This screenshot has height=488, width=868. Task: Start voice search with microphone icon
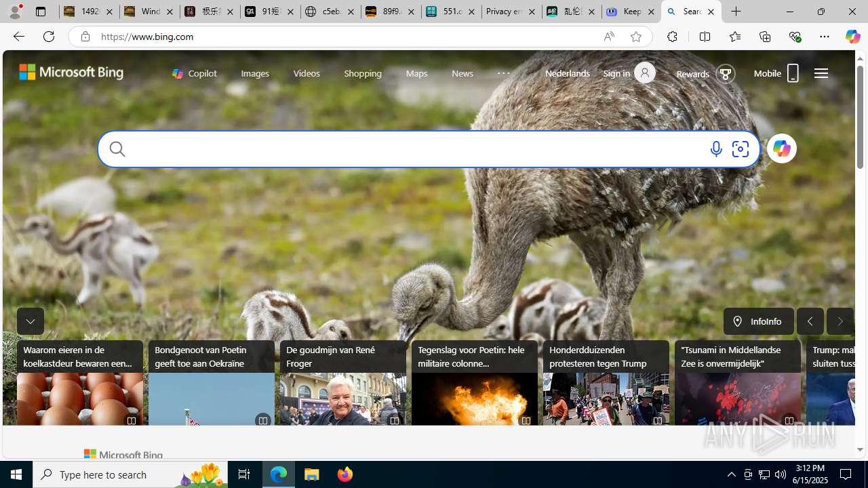[715, 148]
